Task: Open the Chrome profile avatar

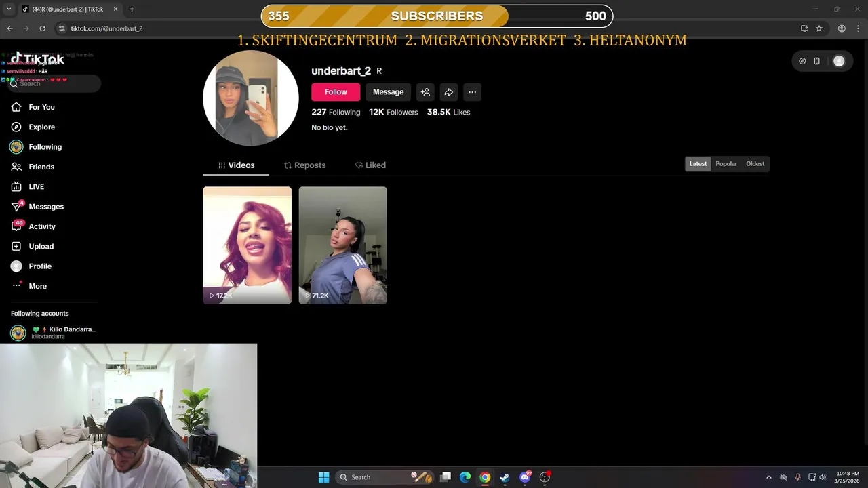Action: [x=842, y=28]
